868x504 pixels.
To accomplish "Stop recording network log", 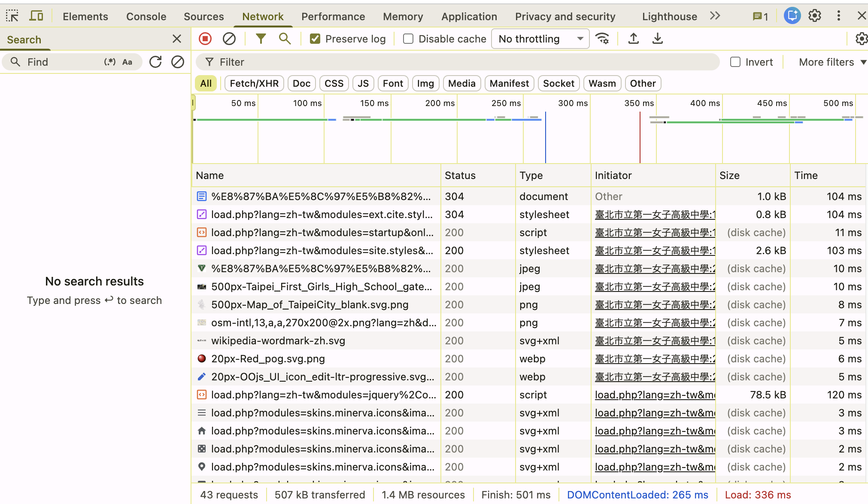I will coord(205,39).
